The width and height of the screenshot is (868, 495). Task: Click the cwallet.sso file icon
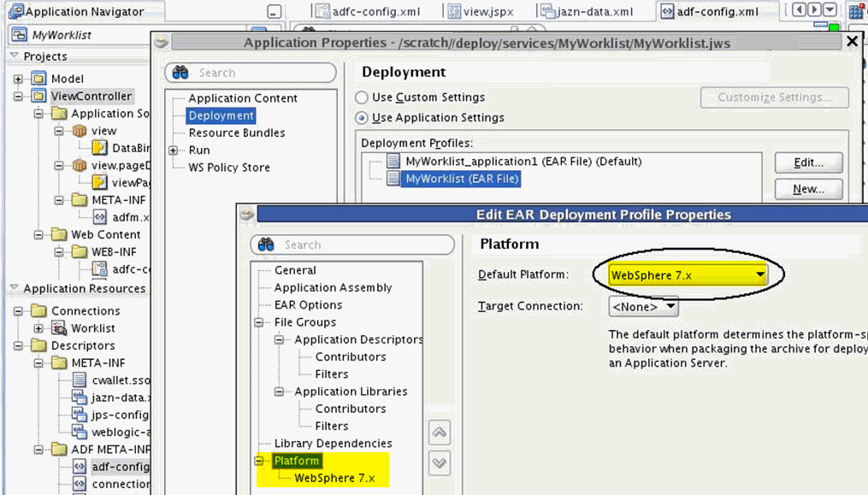80,380
